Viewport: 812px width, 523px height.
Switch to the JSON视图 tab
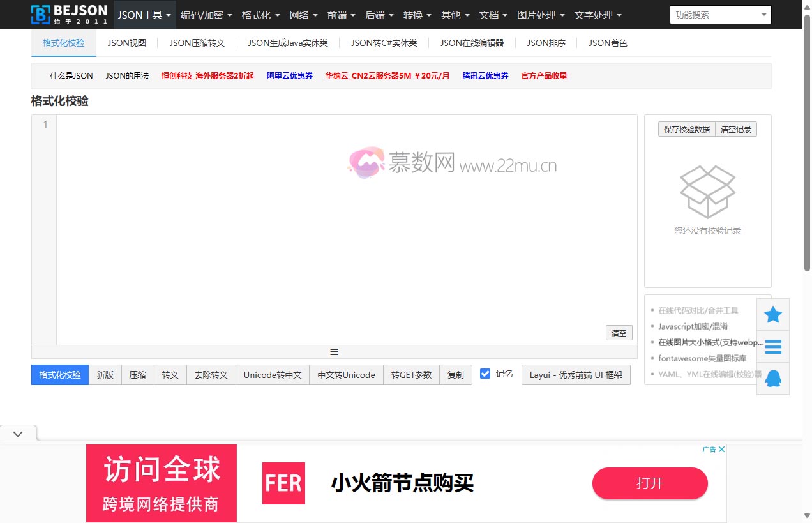[126, 43]
